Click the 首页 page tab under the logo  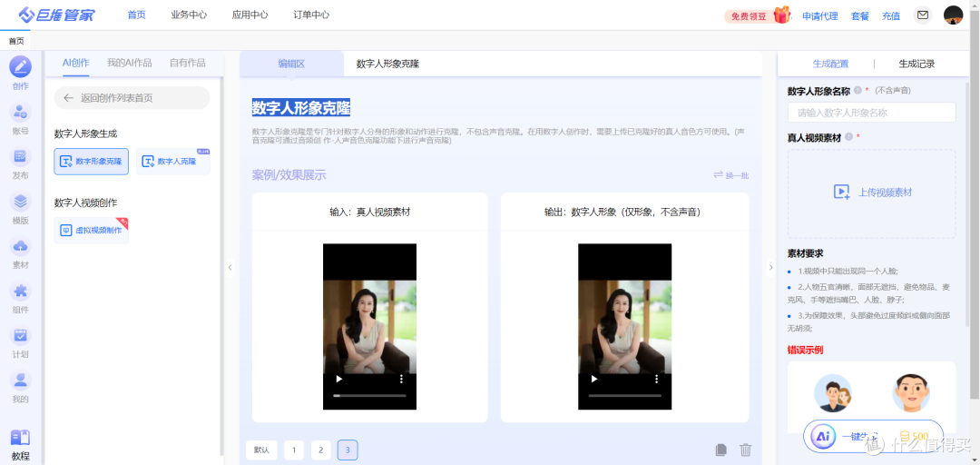(x=16, y=41)
